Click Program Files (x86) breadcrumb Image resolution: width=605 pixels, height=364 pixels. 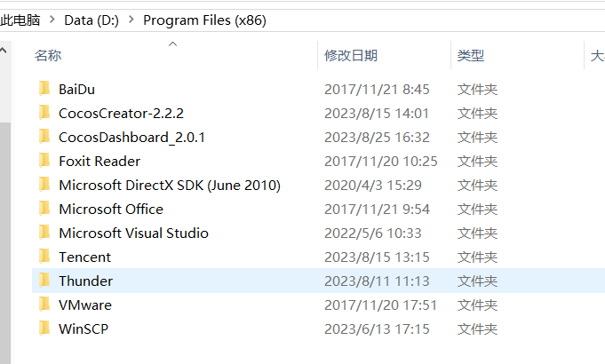click(204, 20)
